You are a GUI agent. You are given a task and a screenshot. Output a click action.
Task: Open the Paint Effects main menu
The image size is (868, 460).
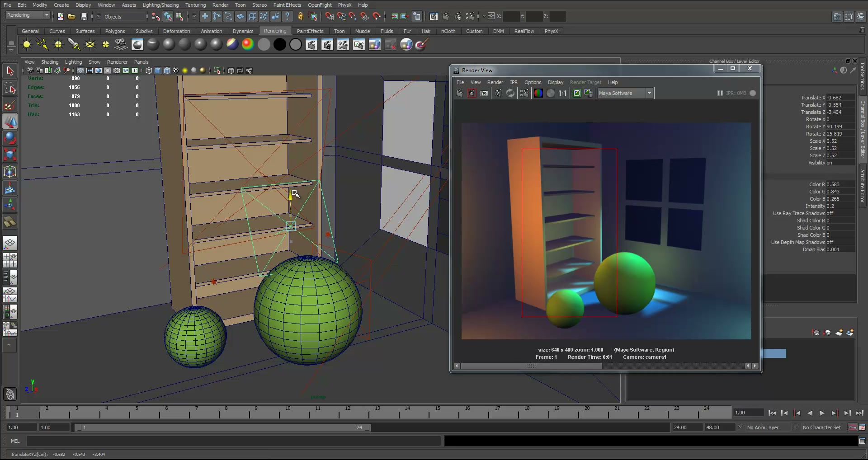287,5
